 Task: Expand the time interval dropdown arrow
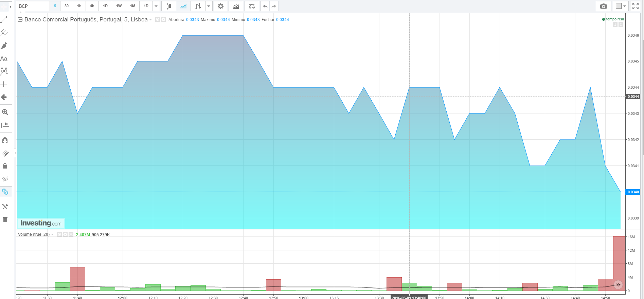156,6
